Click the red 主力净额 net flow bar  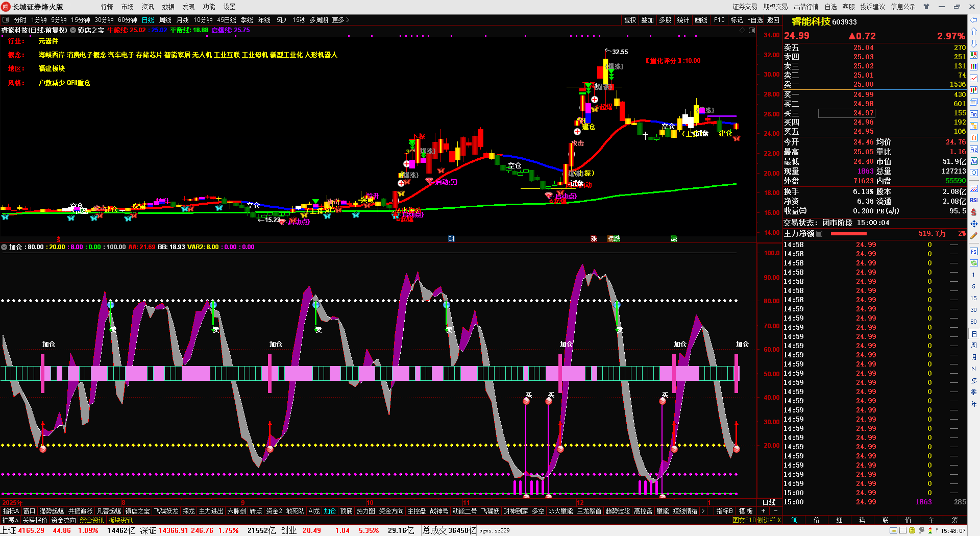coord(849,234)
